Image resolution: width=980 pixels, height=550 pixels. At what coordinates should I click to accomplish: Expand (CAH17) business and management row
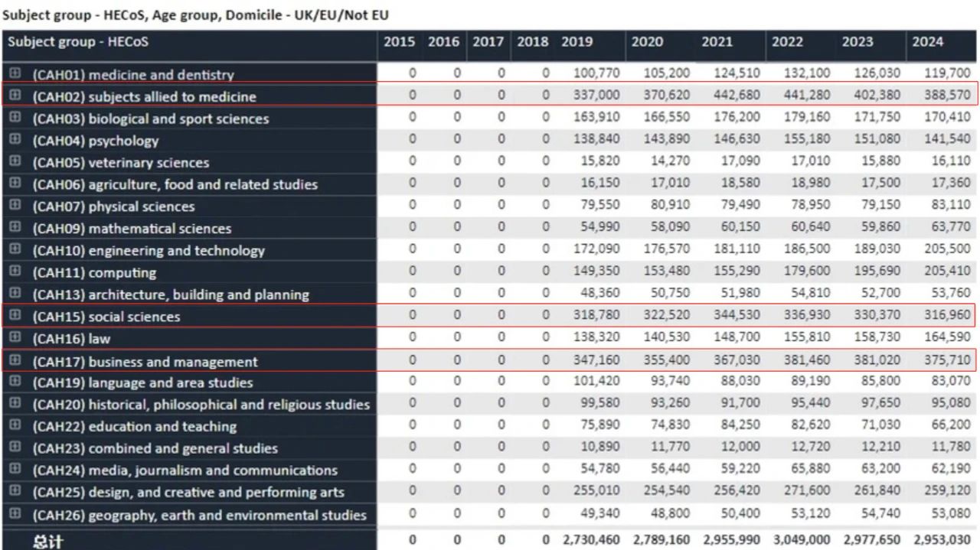click(15, 361)
